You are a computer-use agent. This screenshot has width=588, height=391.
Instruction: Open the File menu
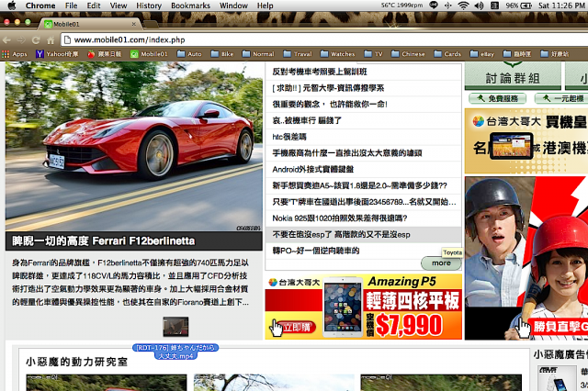[71, 6]
